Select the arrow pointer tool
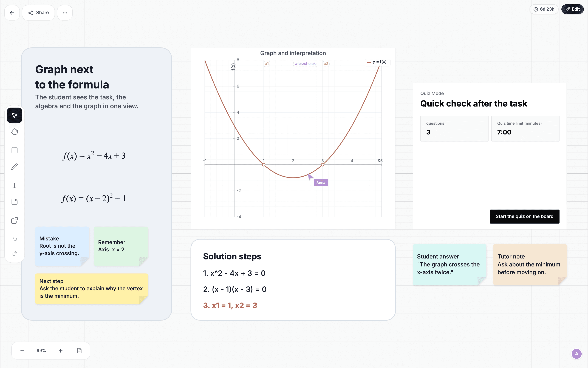This screenshot has width=588, height=368. click(14, 115)
